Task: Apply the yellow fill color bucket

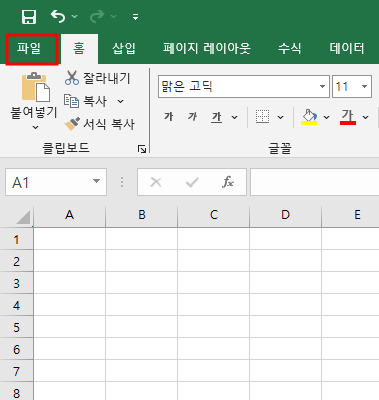Action: (x=309, y=117)
